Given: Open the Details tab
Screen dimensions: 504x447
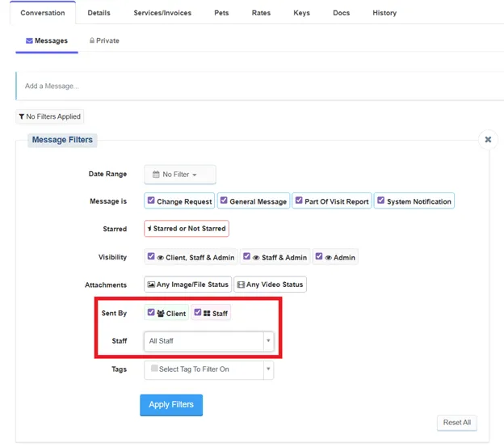Looking at the screenshot, I should coord(99,13).
